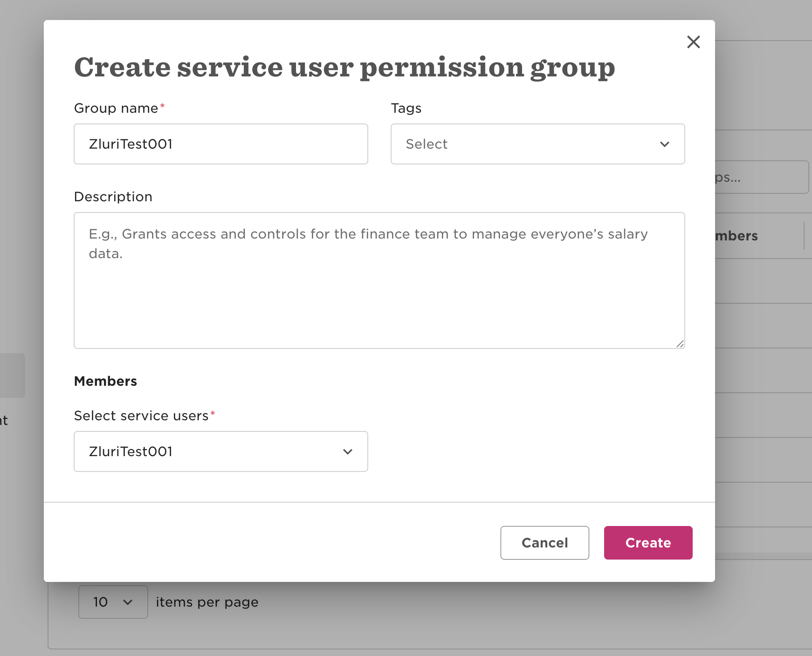
Task: Click the Description resize handle
Action: tap(680, 344)
